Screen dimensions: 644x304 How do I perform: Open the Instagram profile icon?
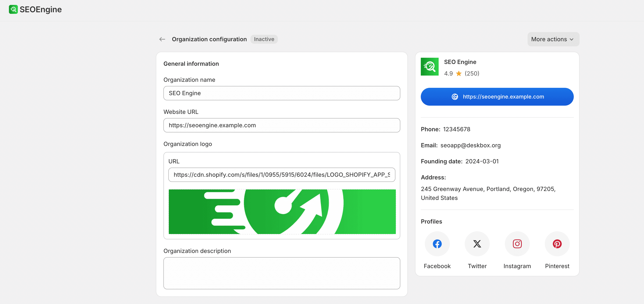click(x=517, y=244)
